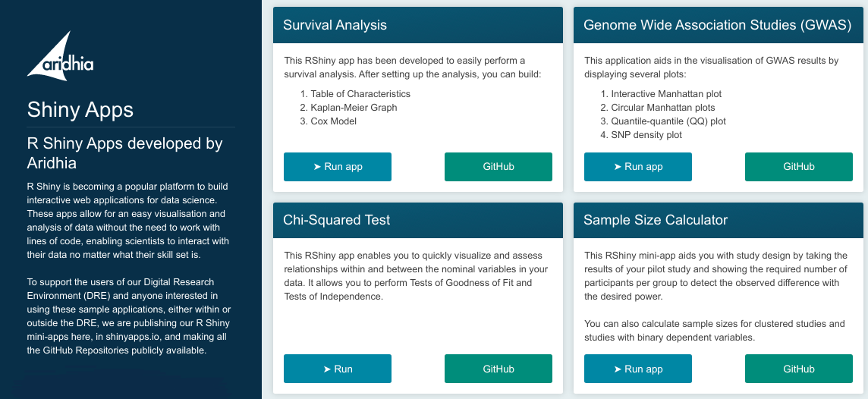Open GWAS GitHub repository

point(799,167)
